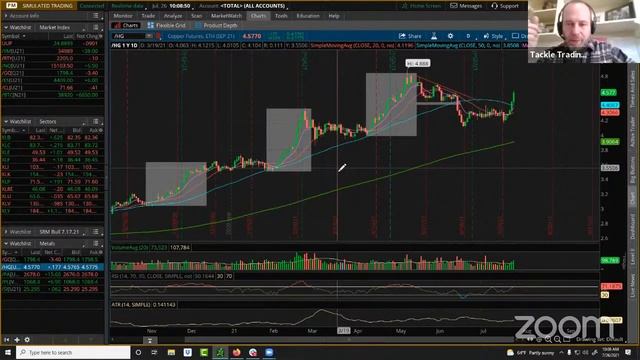
Task: Open the Sectors watchlist dropdown
Action: click(x=61, y=122)
